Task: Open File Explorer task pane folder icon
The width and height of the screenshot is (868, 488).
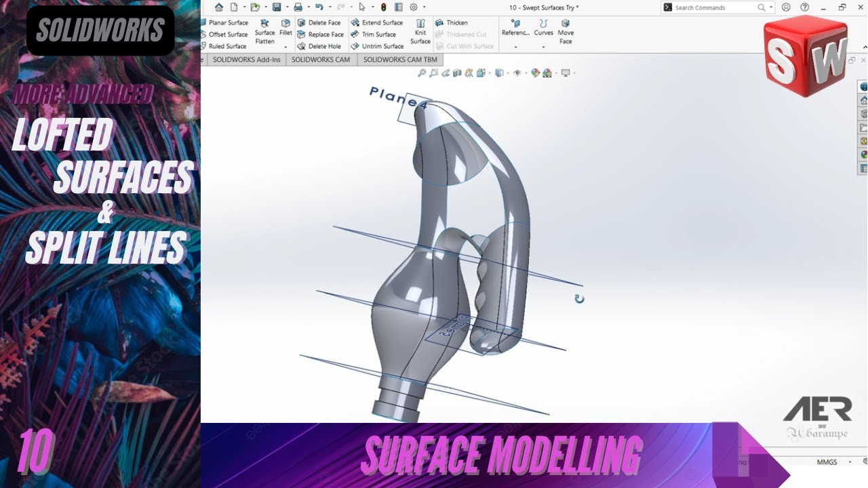Action: point(864,127)
